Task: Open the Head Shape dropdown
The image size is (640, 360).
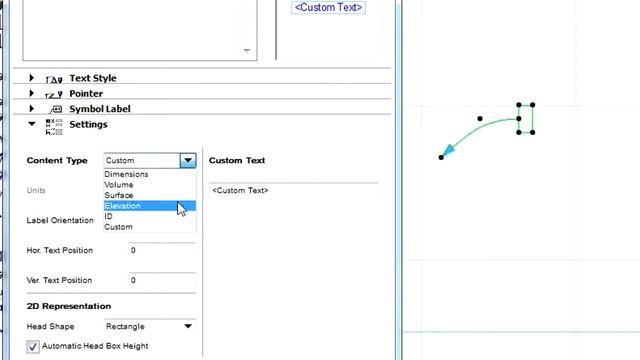Action: (150, 326)
